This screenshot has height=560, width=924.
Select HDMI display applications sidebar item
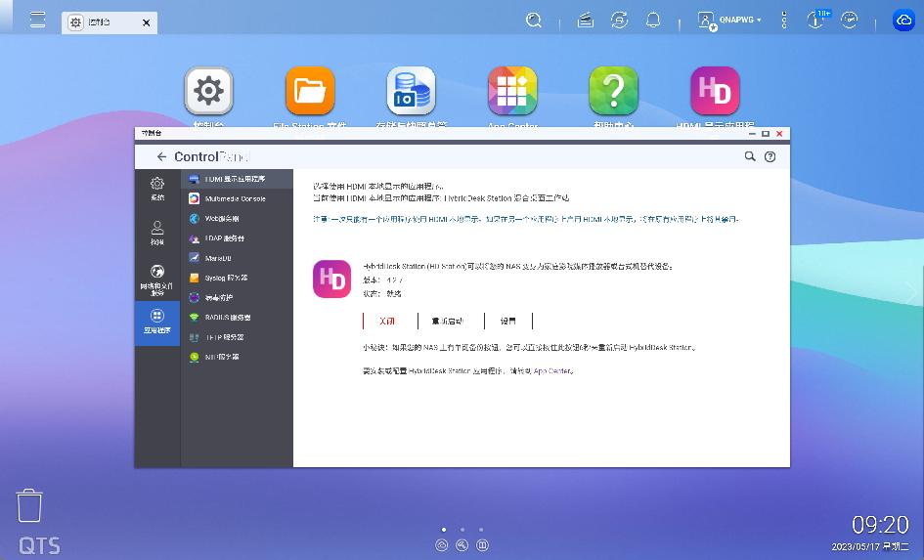237,179
